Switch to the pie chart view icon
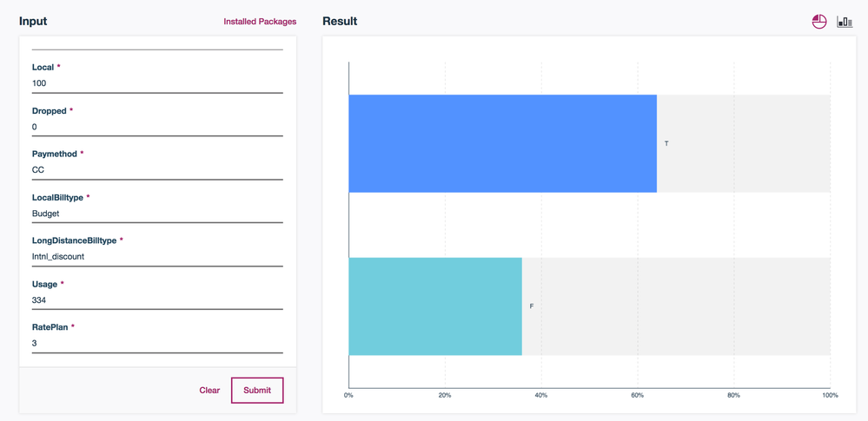Screen dimensions: 868x421 click(818, 22)
